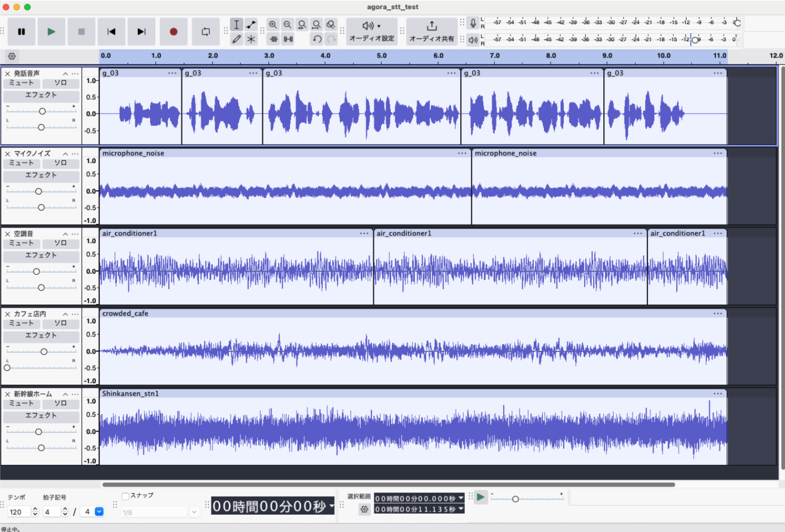The image size is (785, 532).
Task: Skip to the project start
Action: 111,31
